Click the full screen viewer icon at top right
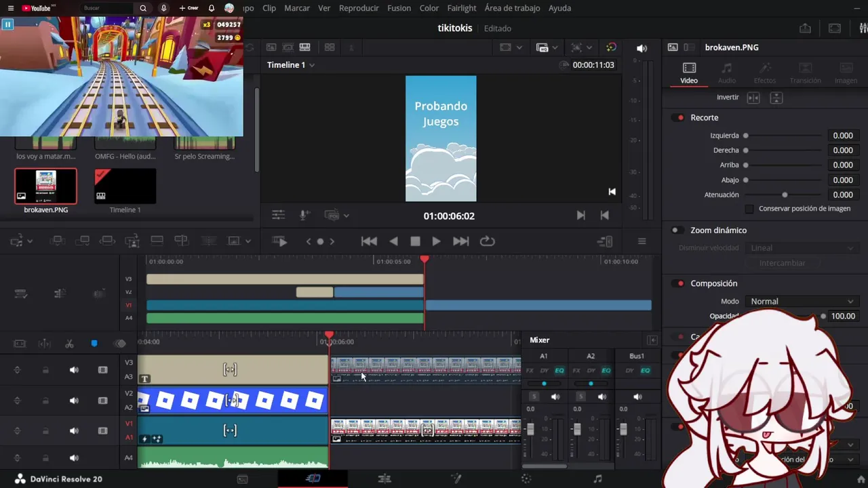Image resolution: width=868 pixels, height=488 pixels. [x=835, y=28]
